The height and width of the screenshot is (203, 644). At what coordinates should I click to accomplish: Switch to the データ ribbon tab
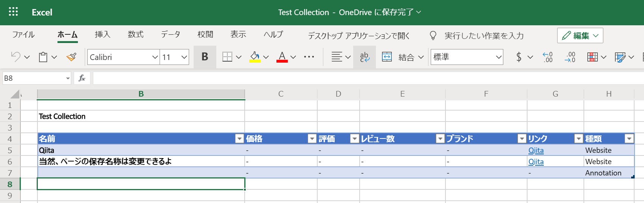coord(171,35)
